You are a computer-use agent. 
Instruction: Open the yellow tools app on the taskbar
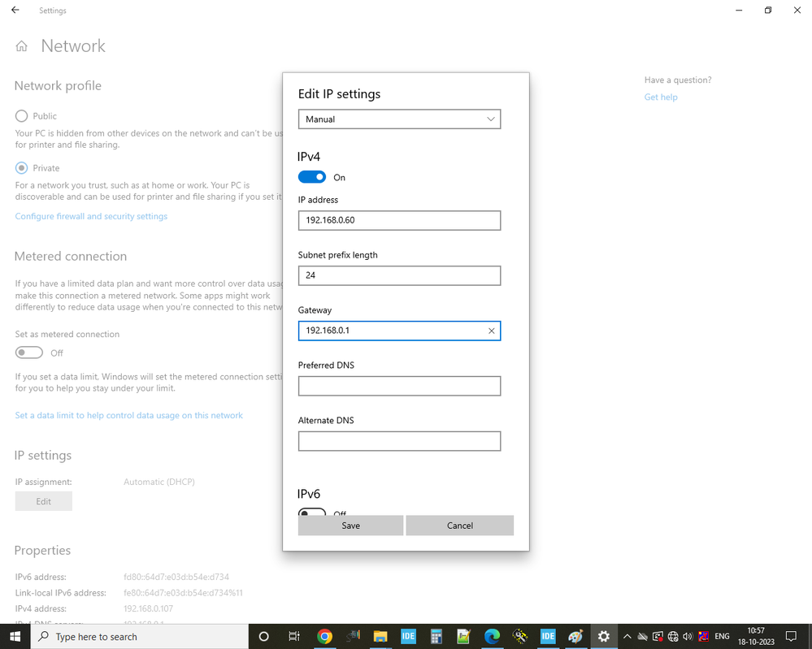(x=520, y=636)
